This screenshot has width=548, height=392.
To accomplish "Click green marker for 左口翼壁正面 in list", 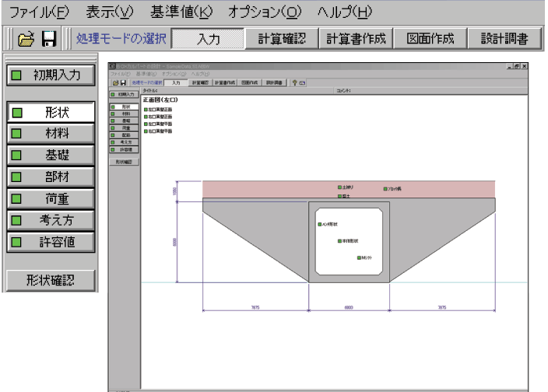I will tap(145, 110).
